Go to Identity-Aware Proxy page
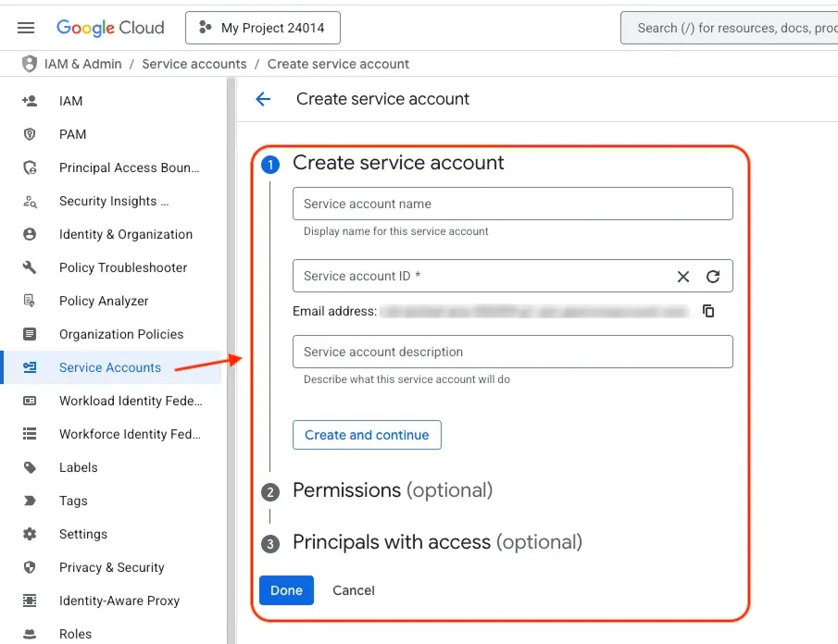The height and width of the screenshot is (644, 838). pos(119,601)
